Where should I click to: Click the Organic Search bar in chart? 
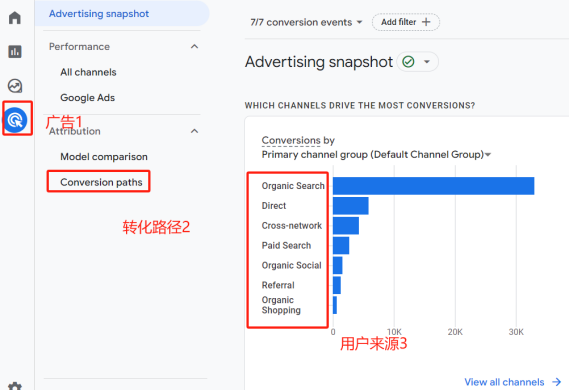433,186
